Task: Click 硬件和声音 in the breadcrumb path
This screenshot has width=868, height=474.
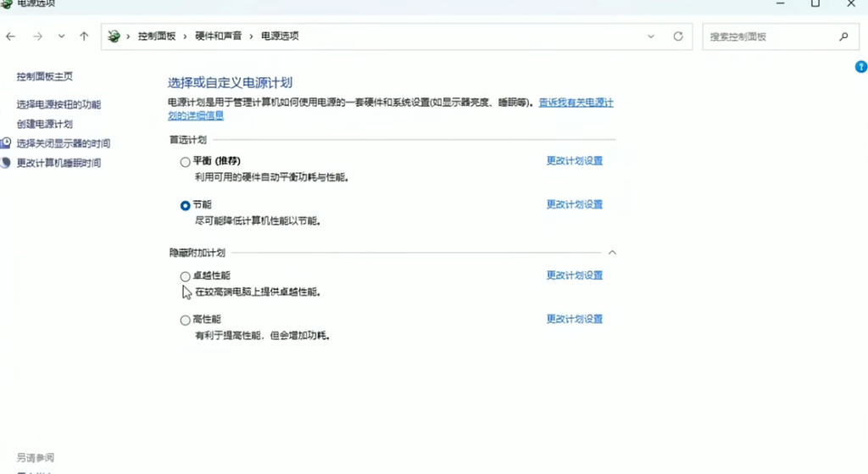Action: [x=218, y=36]
